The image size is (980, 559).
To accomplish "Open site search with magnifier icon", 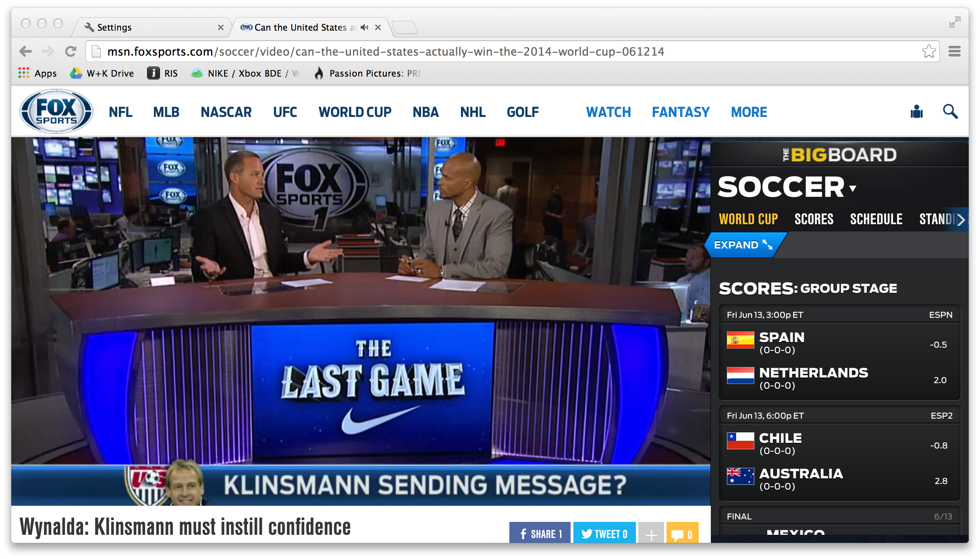I will 950,112.
